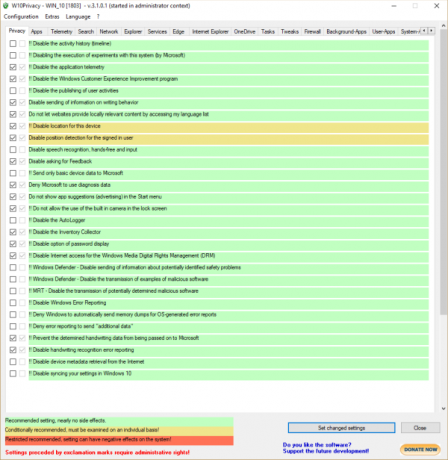Uncheck 'Disable the application telemetry' checkbox
Image resolution: width=448 pixels, height=460 pixels.
pos(13,67)
